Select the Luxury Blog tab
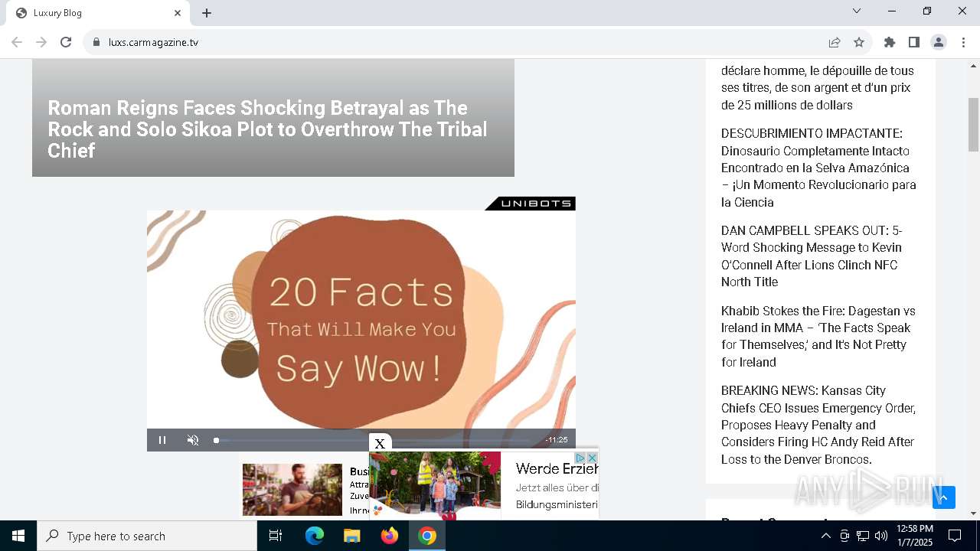The width and height of the screenshot is (980, 551). 98,13
